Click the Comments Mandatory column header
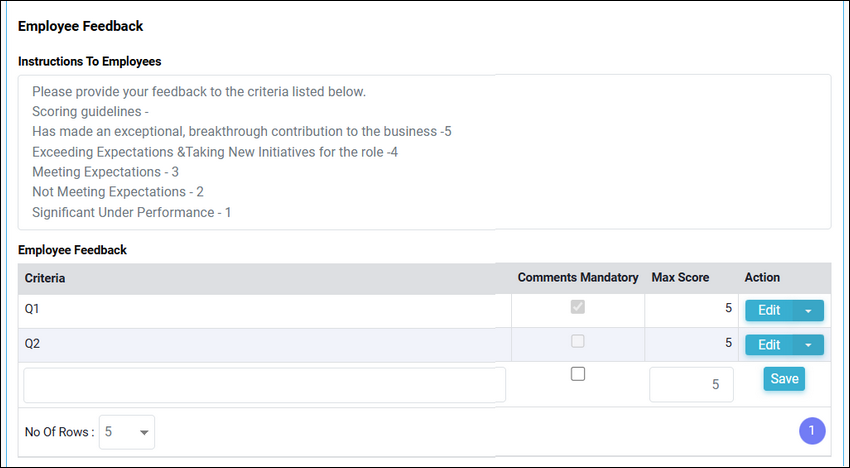Image resolution: width=850 pixels, height=468 pixels. pyautogui.click(x=578, y=278)
